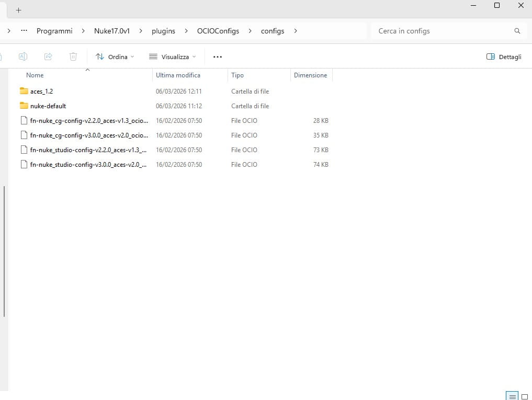Toggle the Dettagli pane
This screenshot has width=532, height=400.
[504, 56]
